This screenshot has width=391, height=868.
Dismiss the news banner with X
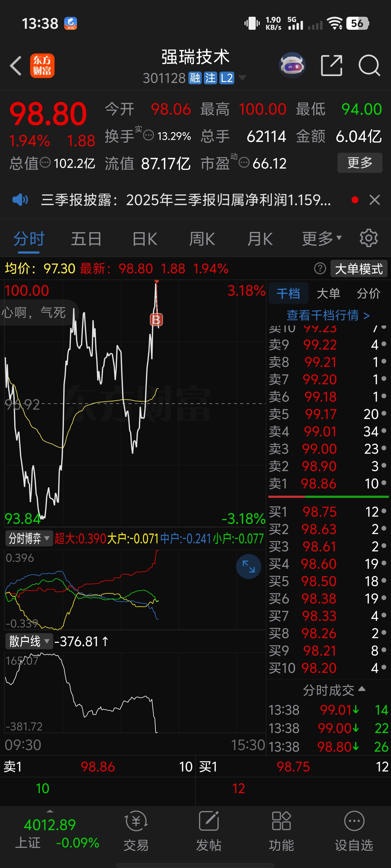click(375, 200)
